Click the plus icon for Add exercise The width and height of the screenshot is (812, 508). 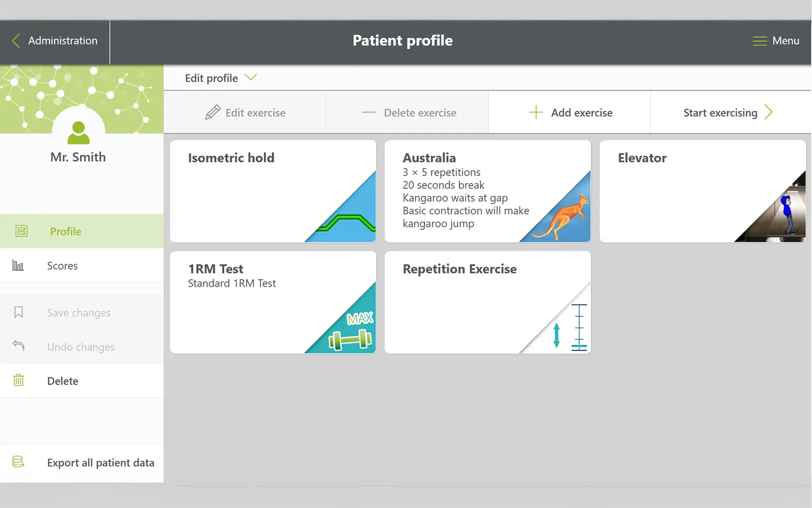pyautogui.click(x=536, y=112)
